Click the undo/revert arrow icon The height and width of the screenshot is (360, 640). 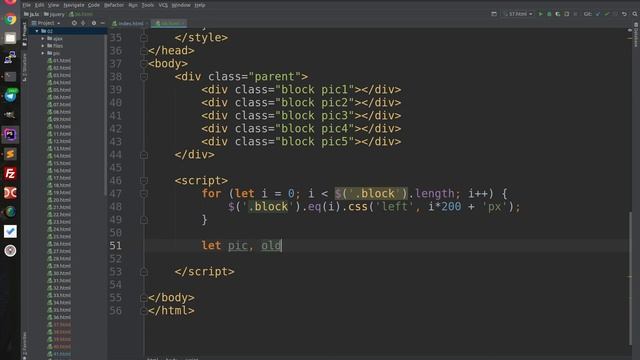coord(624,14)
